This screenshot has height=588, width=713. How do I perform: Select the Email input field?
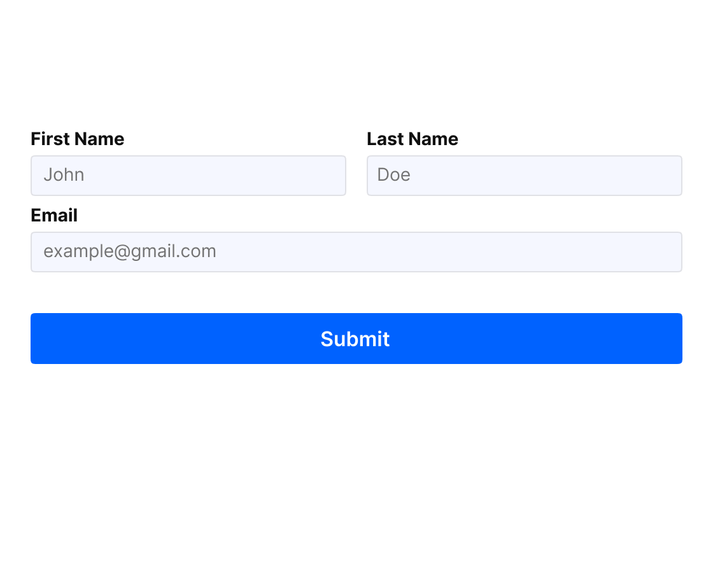[x=356, y=252]
